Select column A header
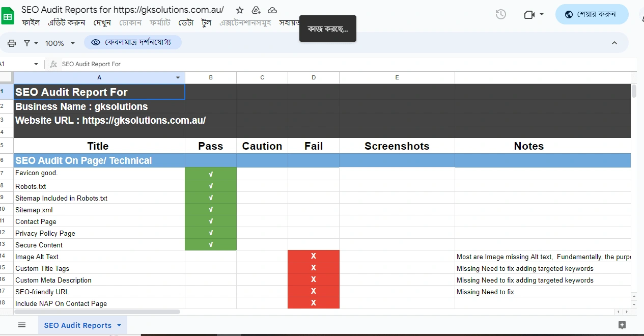Image resolution: width=644 pixels, height=336 pixels. pos(99,77)
